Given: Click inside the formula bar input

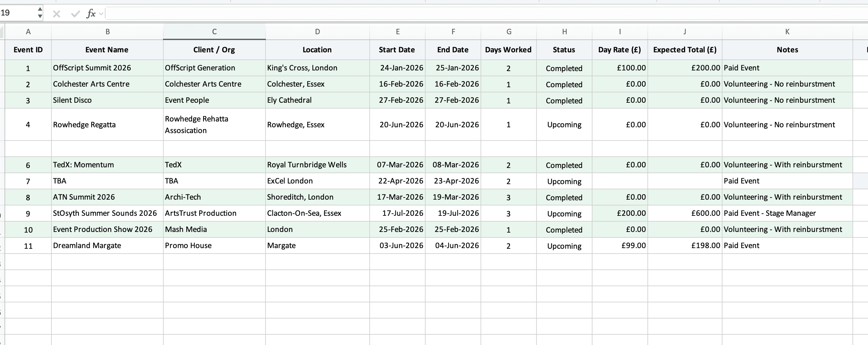Looking at the screenshot, I should (x=486, y=14).
